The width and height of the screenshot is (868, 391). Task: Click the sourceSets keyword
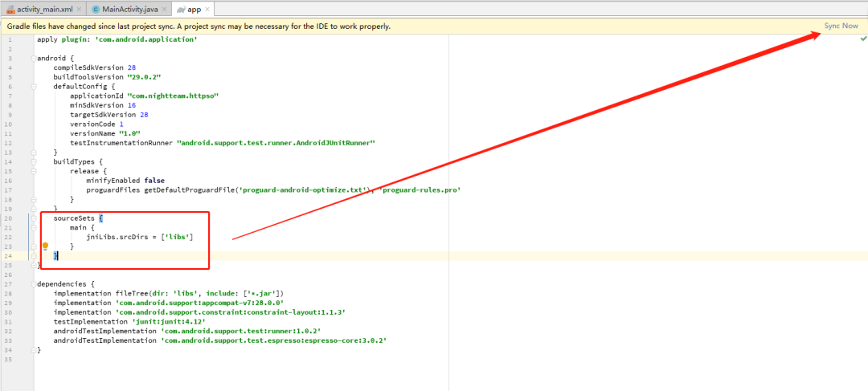(74, 218)
